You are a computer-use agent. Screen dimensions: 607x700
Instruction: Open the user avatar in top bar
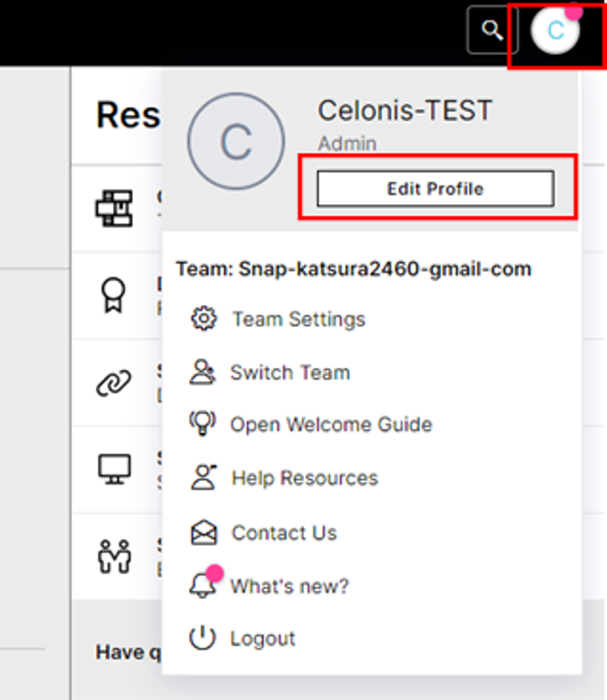click(555, 30)
